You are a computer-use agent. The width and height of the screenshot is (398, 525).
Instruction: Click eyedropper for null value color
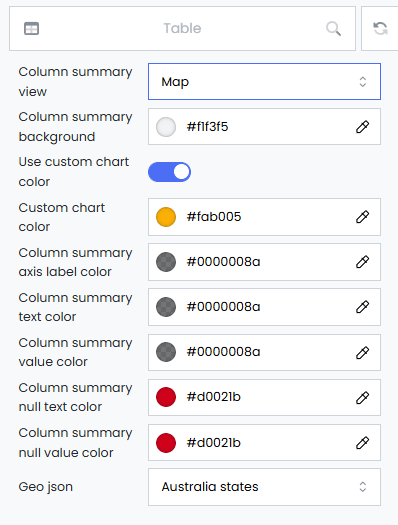362,443
